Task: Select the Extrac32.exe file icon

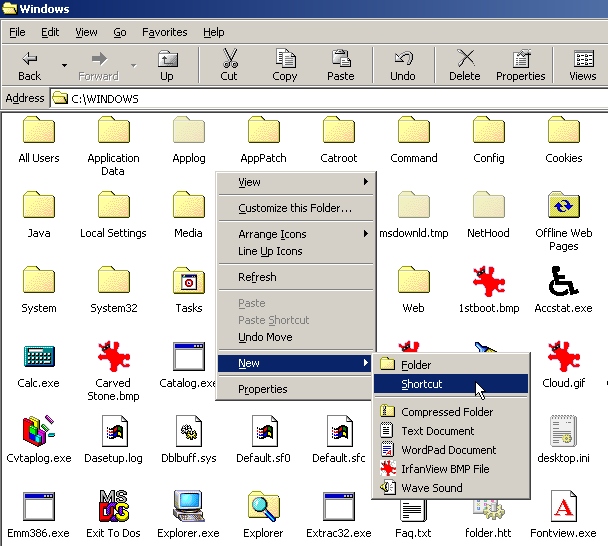Action: 339,506
